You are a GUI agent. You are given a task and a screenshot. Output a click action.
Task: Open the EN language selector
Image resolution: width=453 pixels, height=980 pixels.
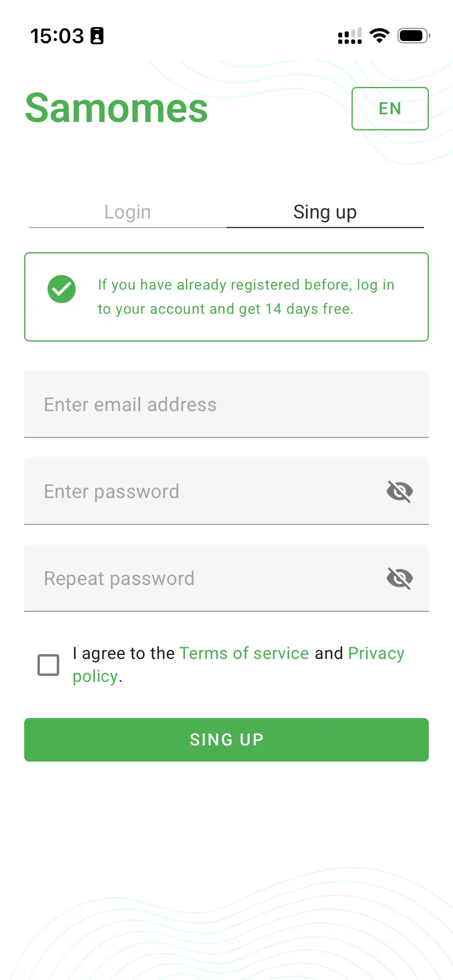coord(390,109)
